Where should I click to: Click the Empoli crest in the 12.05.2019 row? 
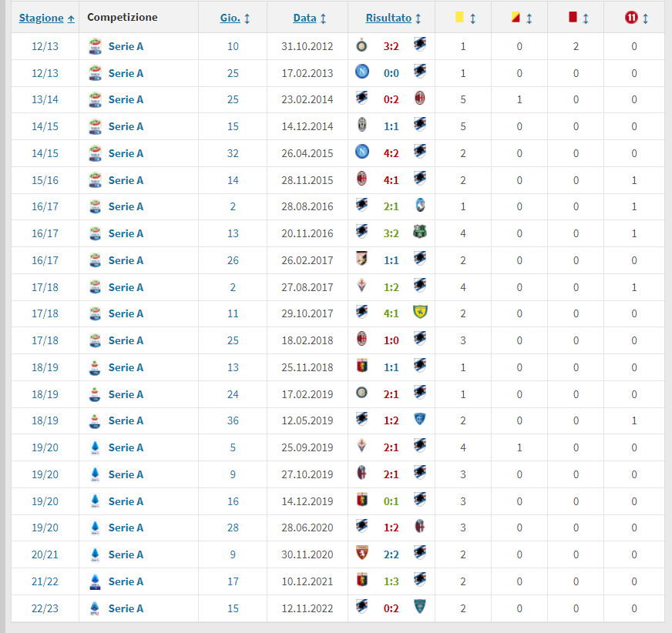420,420
